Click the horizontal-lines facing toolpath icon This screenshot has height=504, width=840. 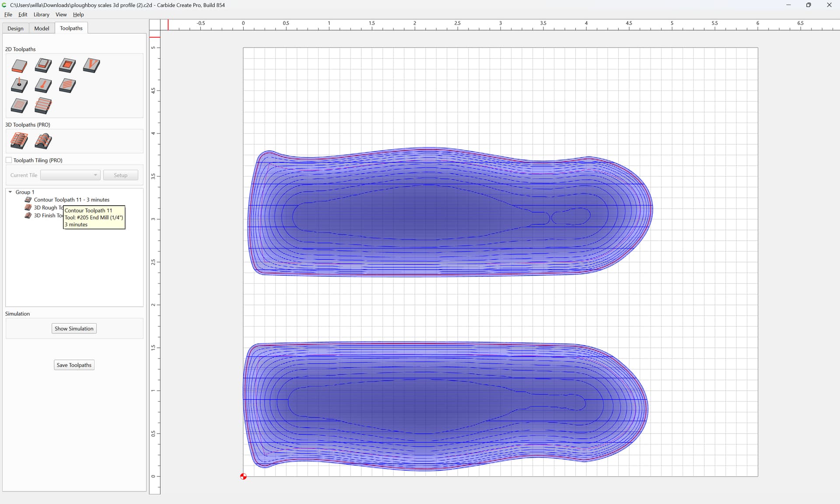point(43,105)
